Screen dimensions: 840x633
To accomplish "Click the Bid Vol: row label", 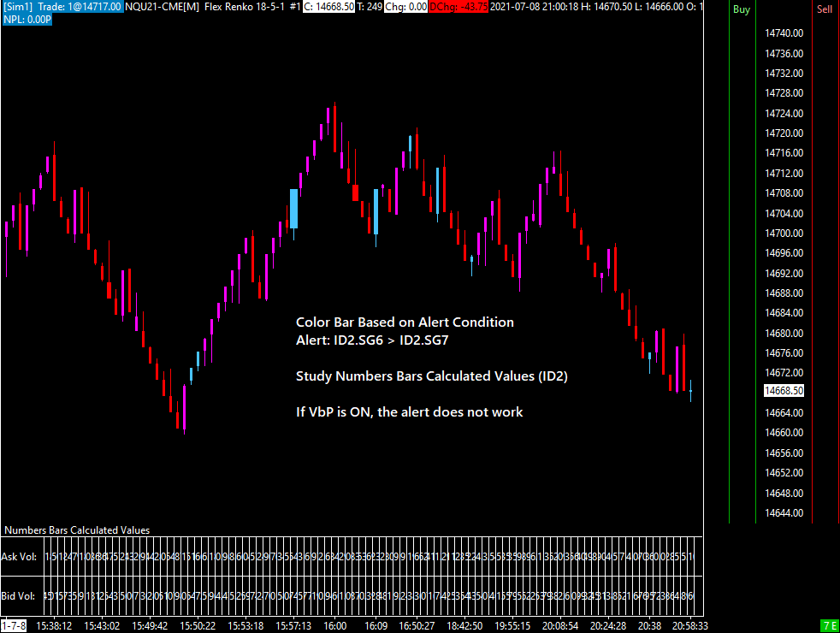I will click(x=18, y=596).
